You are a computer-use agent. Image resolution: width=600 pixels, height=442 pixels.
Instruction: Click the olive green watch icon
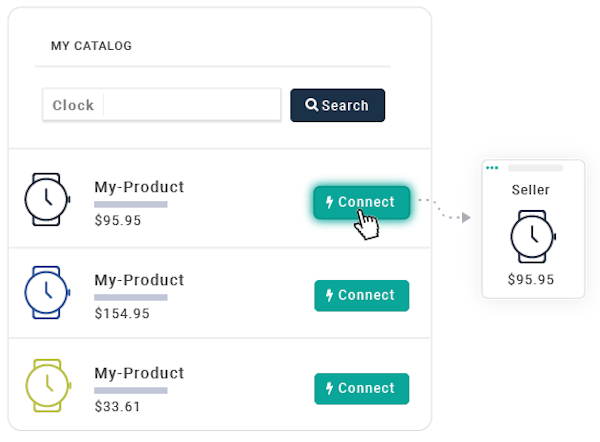[x=47, y=384]
